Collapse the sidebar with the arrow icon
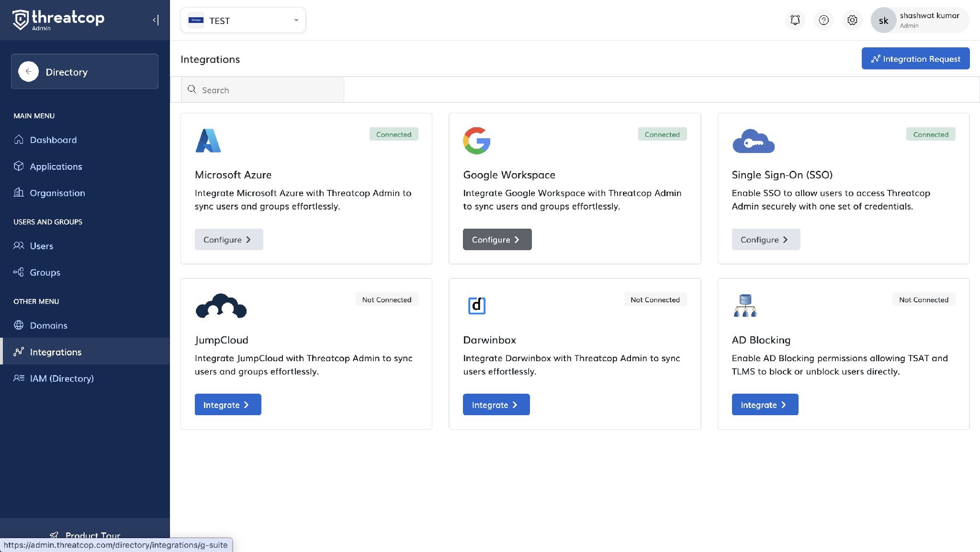This screenshot has width=980, height=552. tap(156, 20)
